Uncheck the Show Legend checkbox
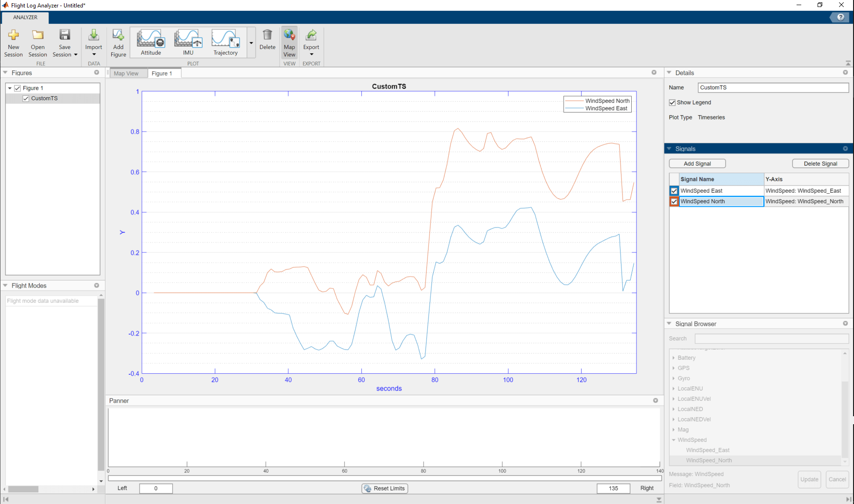Viewport: 854px width, 504px height. 672,103
